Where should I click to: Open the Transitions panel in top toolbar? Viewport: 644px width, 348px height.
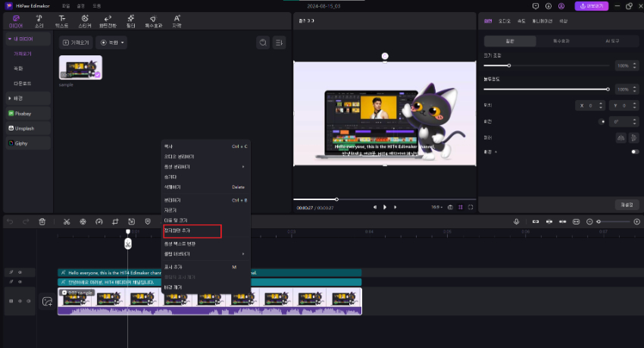pyautogui.click(x=108, y=20)
